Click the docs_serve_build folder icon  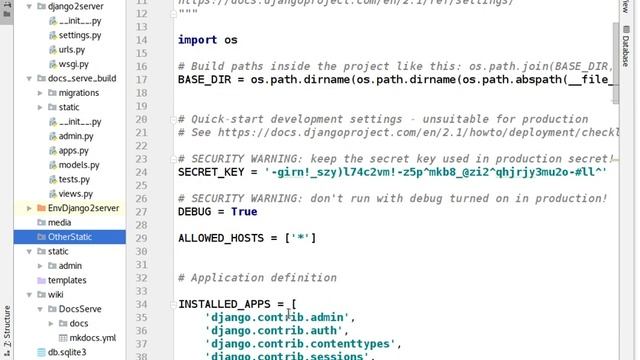click(x=41, y=78)
